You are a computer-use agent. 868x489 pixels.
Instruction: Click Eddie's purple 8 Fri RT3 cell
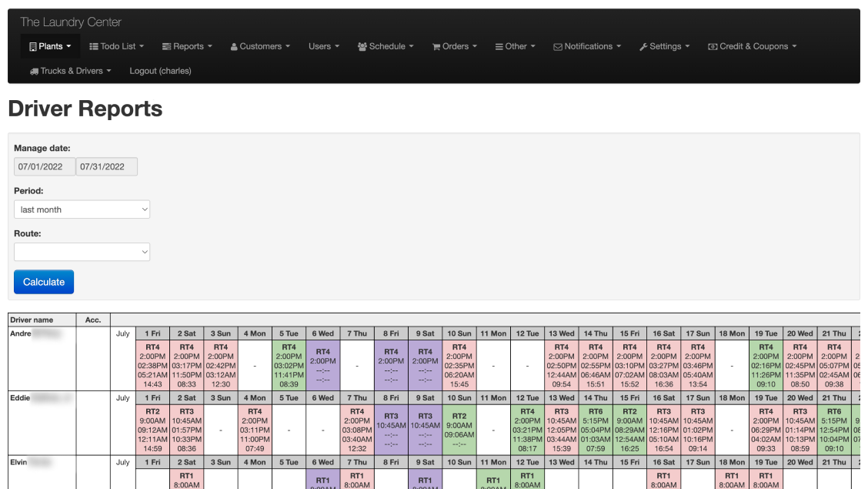coord(392,430)
